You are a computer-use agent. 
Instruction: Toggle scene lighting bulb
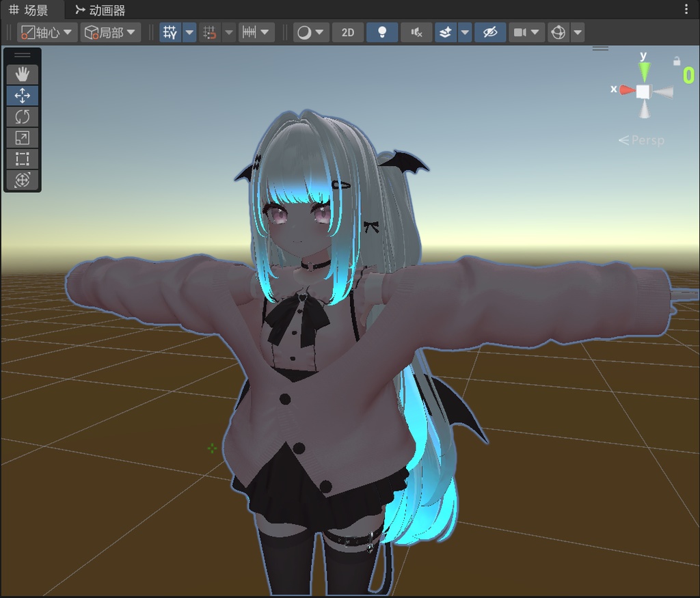[381, 32]
